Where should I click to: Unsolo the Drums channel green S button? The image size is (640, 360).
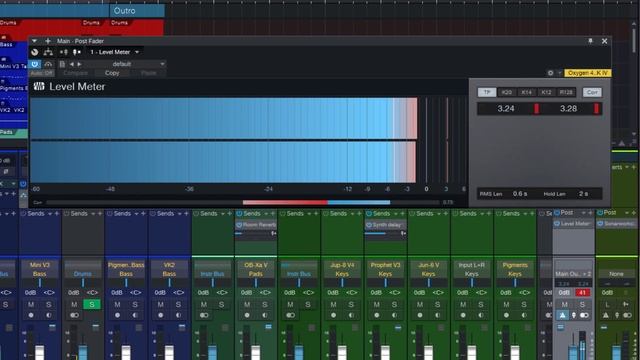[x=92, y=304]
